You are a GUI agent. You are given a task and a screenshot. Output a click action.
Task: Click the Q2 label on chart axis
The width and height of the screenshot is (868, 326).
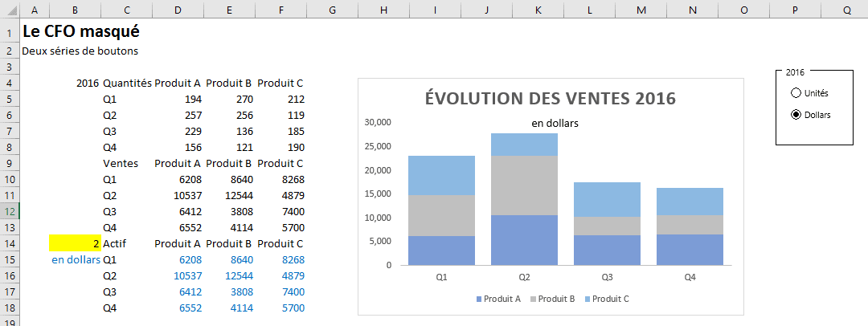coord(524,277)
